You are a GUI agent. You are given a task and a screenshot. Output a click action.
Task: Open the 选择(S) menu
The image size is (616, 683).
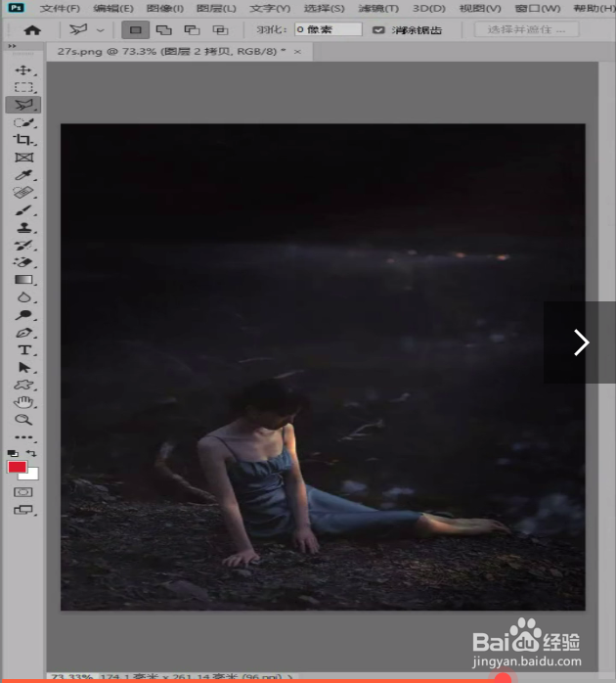click(324, 8)
